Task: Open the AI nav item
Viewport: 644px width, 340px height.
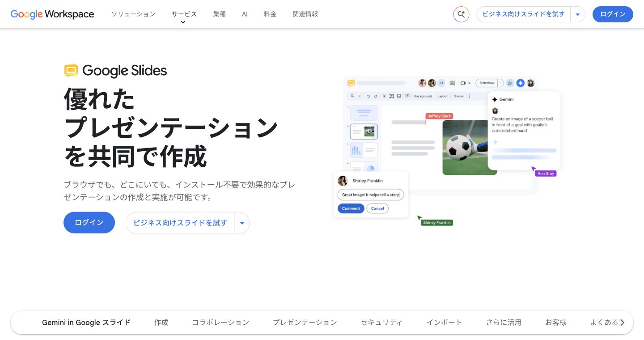Action: 245,14
